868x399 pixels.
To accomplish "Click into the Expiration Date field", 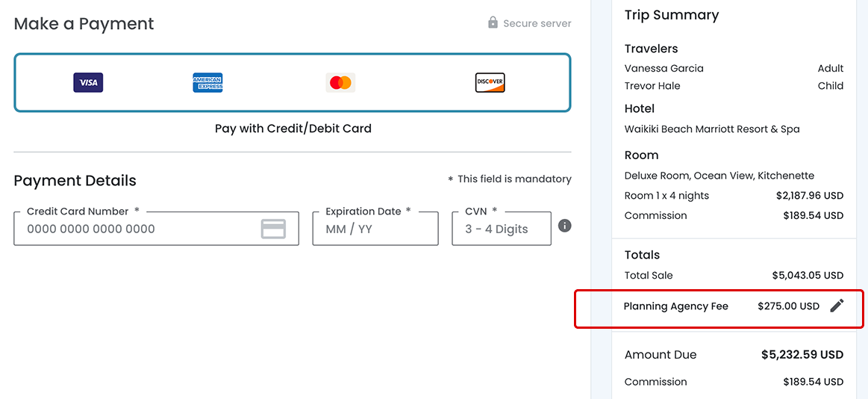I will 375,229.
